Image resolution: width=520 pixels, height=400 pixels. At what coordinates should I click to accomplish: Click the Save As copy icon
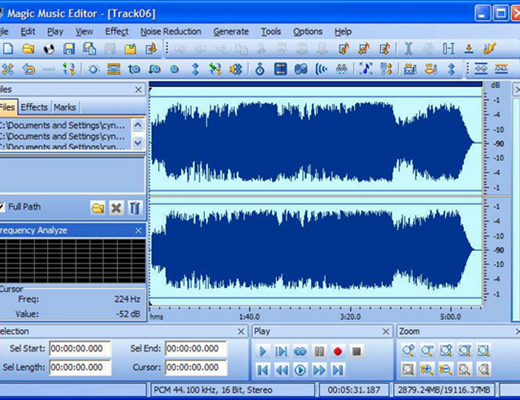(x=89, y=49)
